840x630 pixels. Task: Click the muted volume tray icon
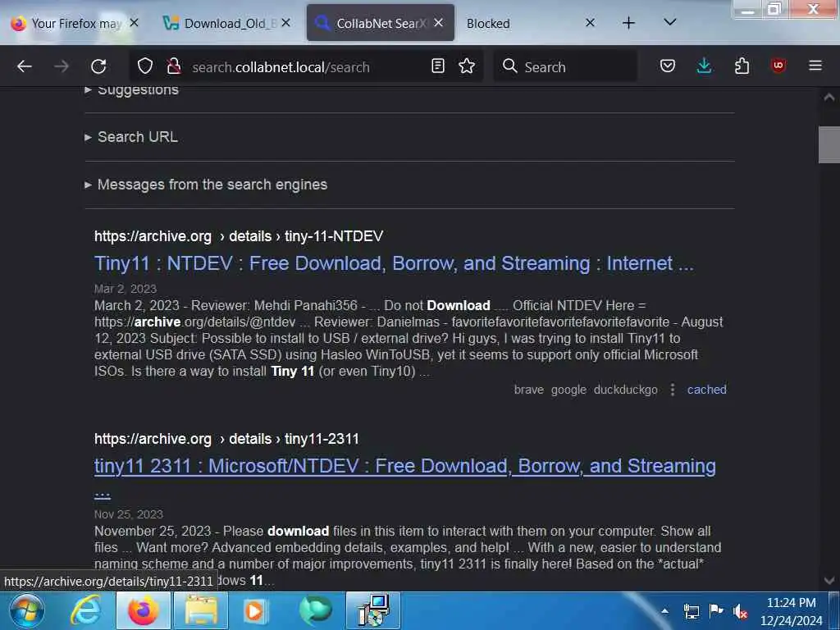[x=741, y=610]
